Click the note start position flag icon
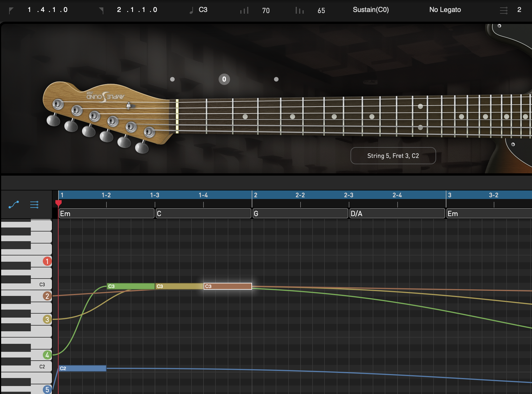The image size is (532, 394). (x=11, y=11)
